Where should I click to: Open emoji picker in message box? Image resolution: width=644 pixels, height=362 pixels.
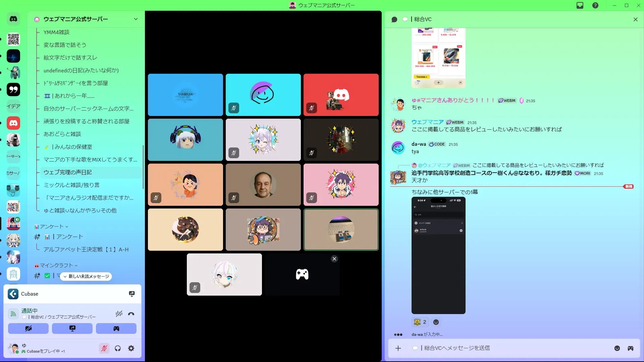[x=617, y=348]
